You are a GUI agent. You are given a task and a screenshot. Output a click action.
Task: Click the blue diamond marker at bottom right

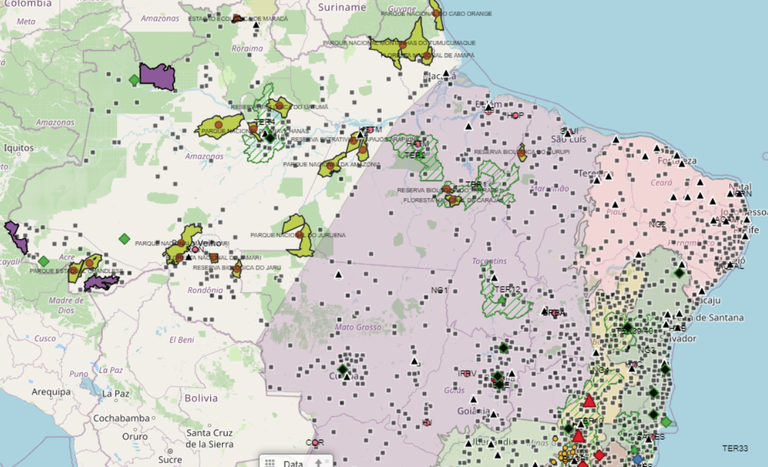[637, 458]
